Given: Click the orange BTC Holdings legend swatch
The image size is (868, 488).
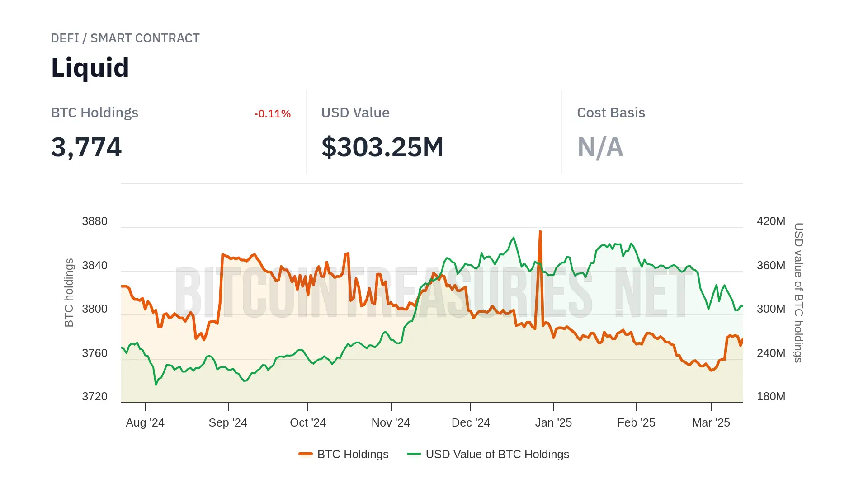Looking at the screenshot, I should pyautogui.click(x=306, y=454).
